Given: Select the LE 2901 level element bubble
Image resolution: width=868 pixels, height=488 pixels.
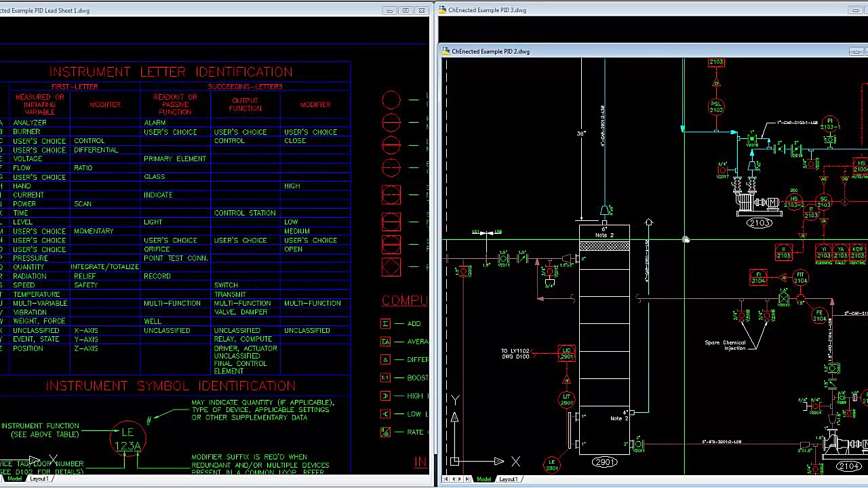Looking at the screenshot, I should (552, 465).
